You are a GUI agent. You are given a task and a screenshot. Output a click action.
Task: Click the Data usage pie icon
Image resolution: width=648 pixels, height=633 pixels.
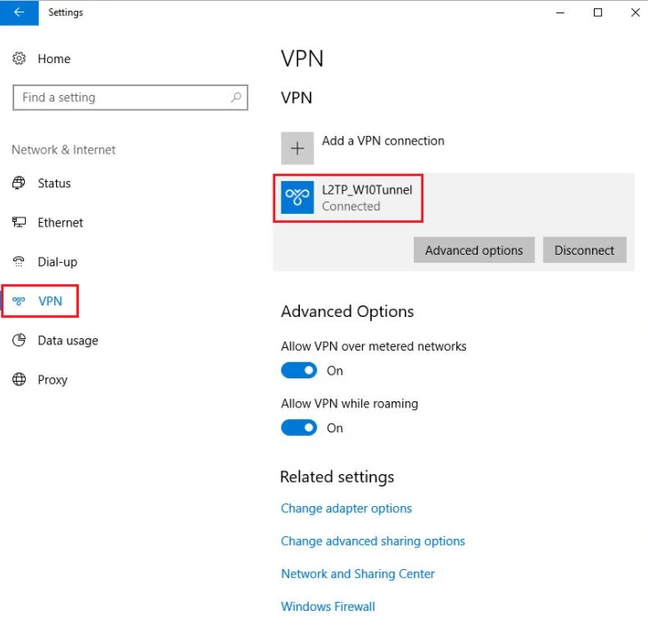point(19,340)
